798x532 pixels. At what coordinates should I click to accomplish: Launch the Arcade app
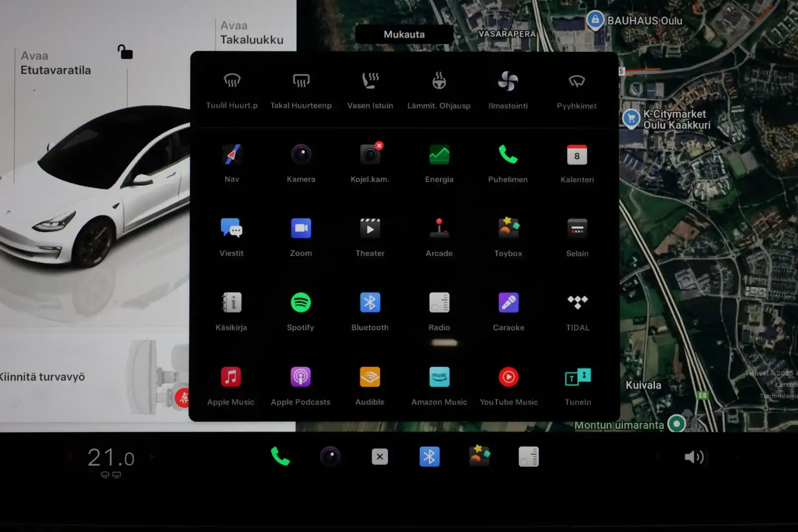pos(439,238)
